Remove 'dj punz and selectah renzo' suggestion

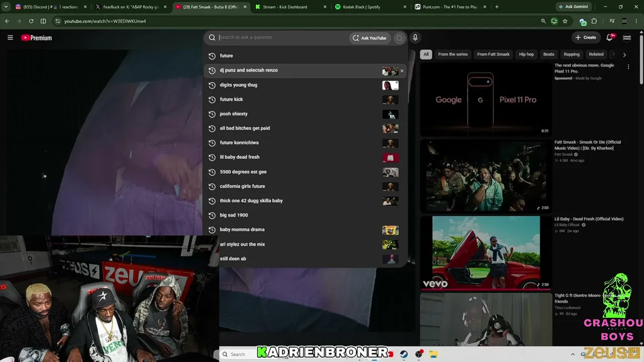coord(401,71)
